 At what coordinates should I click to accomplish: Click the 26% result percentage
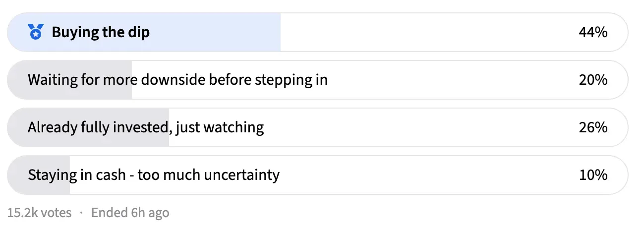593,127
